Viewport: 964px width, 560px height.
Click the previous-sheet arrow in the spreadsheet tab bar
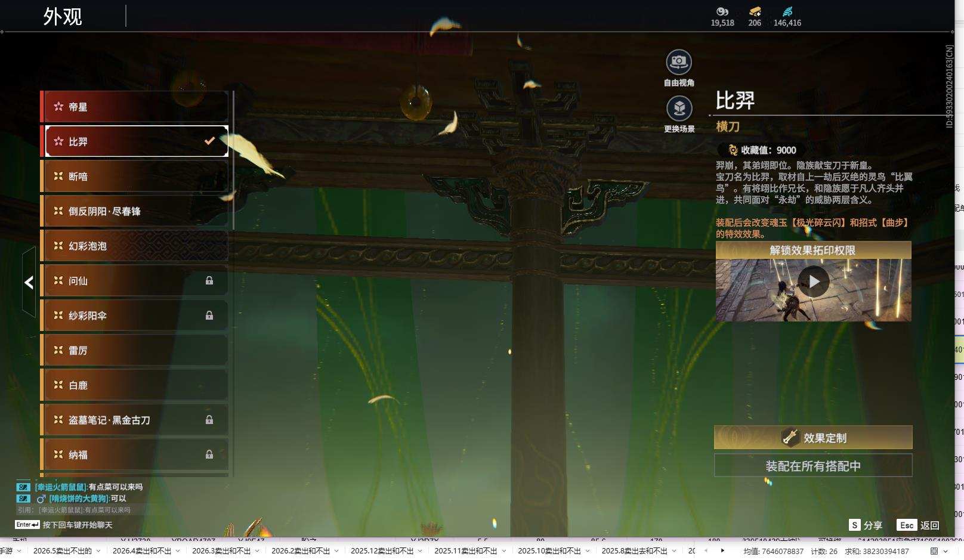coord(706,550)
